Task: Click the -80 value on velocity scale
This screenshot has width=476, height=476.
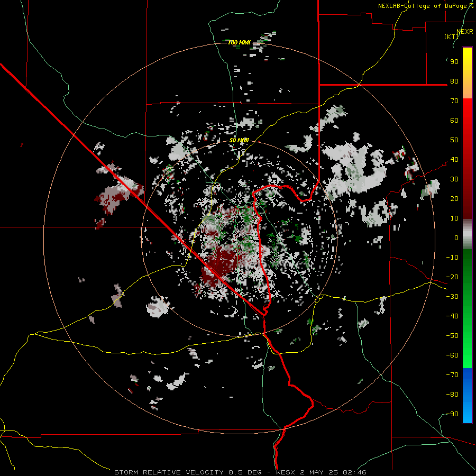Action: pos(452,395)
